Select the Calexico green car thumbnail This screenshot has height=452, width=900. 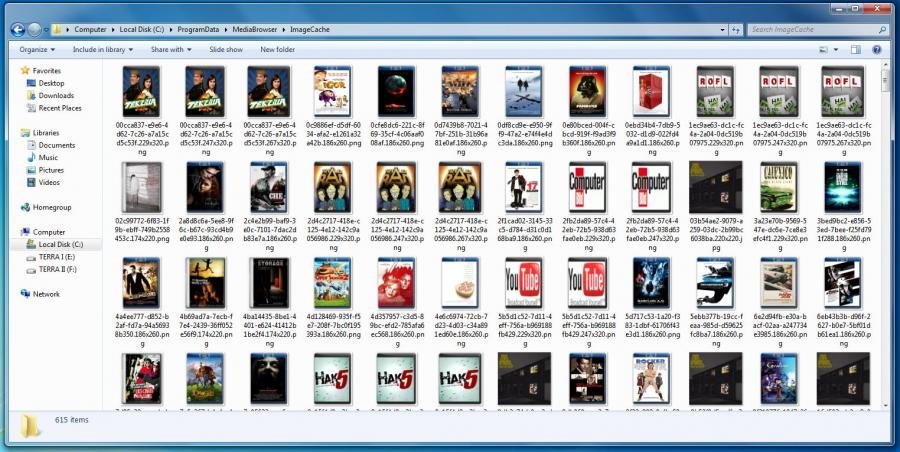point(779,187)
